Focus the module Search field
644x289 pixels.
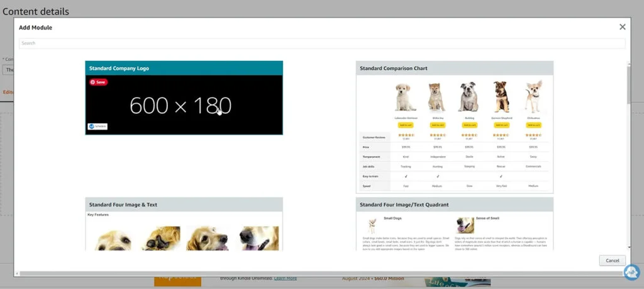coord(322,43)
